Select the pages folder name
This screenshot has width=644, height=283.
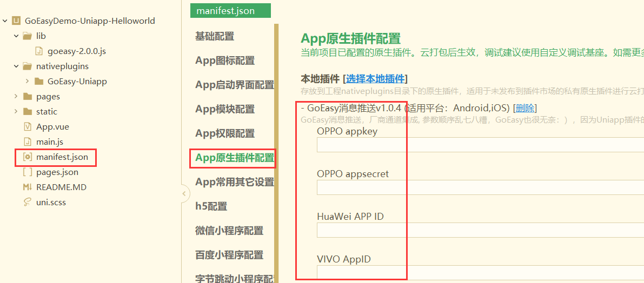click(x=48, y=97)
